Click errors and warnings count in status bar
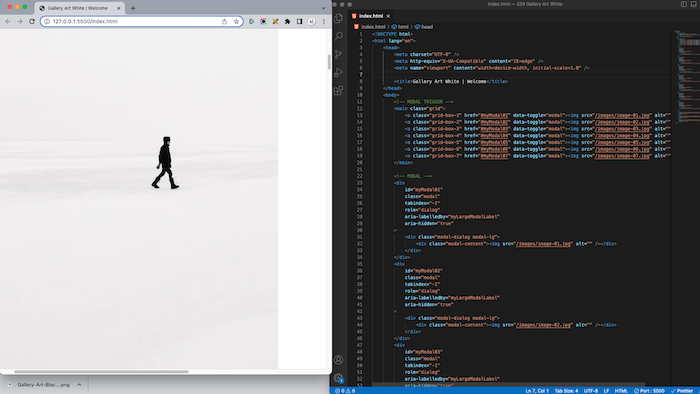The height and width of the screenshot is (394, 700). [345, 391]
